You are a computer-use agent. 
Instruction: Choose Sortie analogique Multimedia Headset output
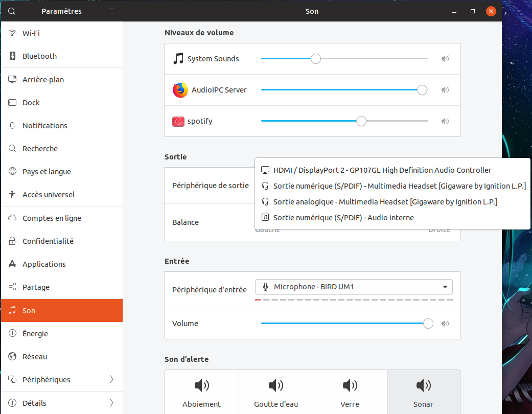click(385, 202)
